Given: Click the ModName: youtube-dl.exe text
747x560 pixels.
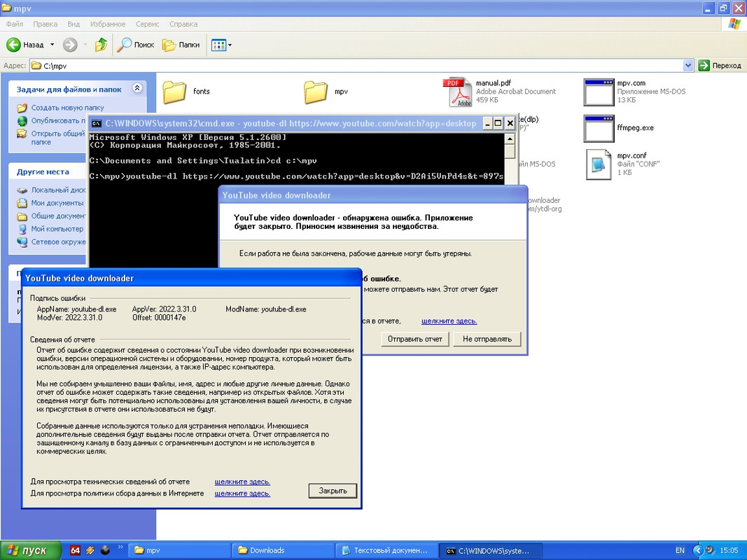Looking at the screenshot, I should click(x=266, y=309).
